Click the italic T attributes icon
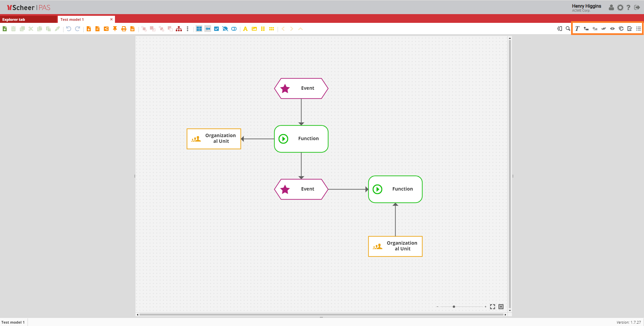Image resolution: width=644 pixels, height=326 pixels. click(x=577, y=29)
